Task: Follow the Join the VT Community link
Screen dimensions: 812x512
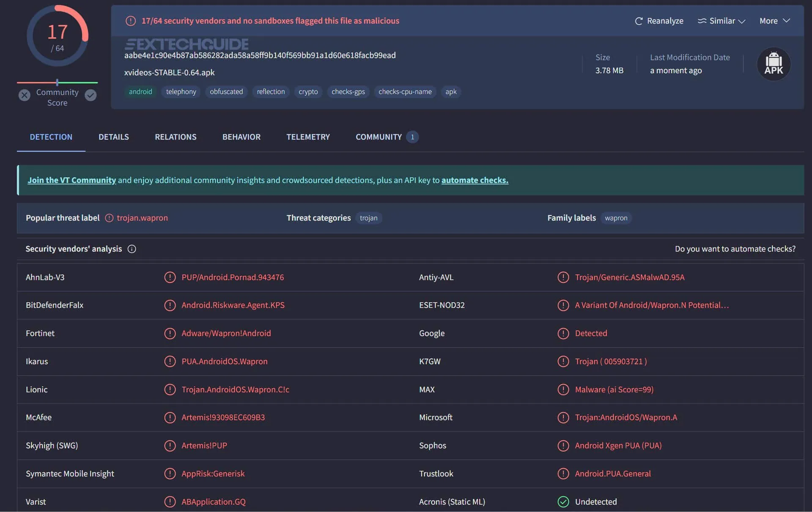Action: tap(71, 180)
